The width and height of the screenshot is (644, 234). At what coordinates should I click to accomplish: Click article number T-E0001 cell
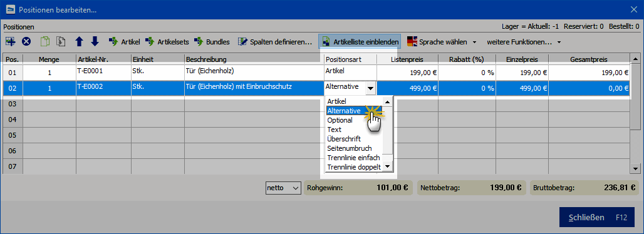[x=104, y=73]
